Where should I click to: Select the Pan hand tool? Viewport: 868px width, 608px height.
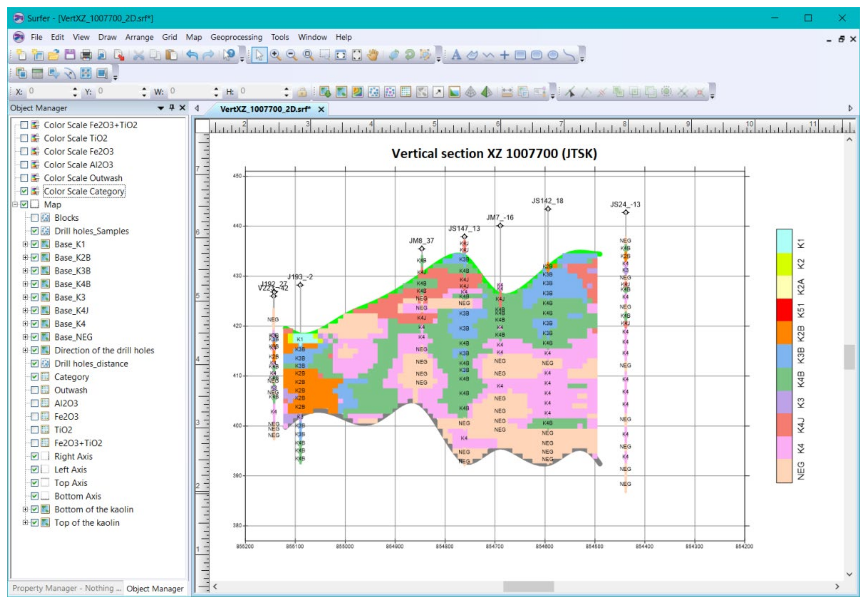373,55
